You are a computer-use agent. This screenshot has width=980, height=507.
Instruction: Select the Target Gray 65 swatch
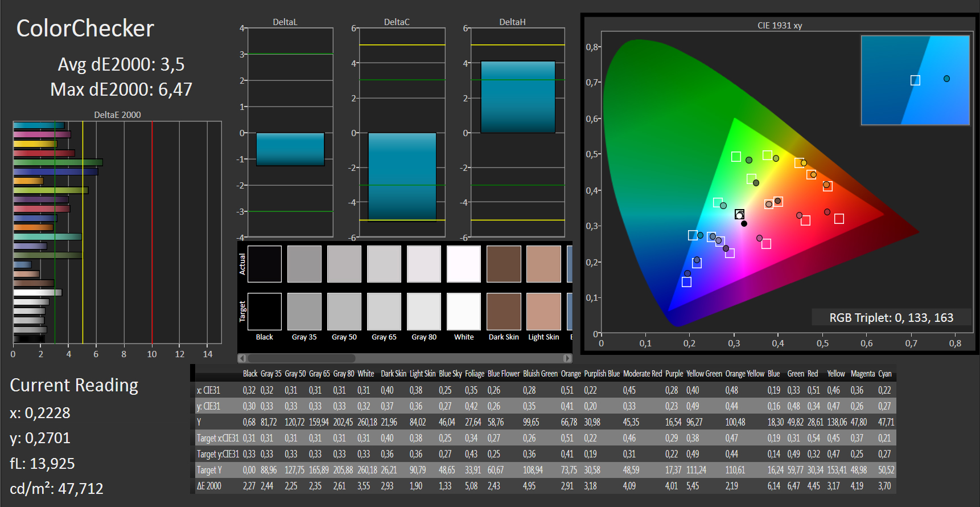384,312
